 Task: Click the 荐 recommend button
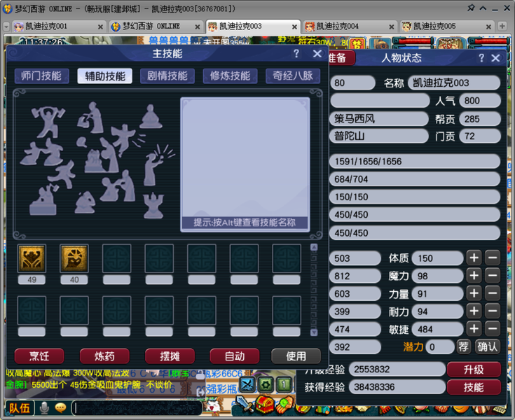(x=463, y=346)
